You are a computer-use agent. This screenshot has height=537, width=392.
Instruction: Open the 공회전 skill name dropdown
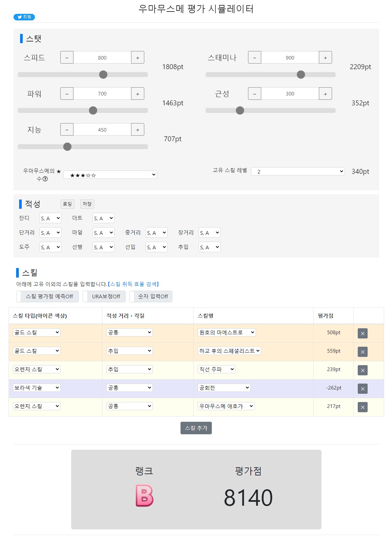click(224, 388)
